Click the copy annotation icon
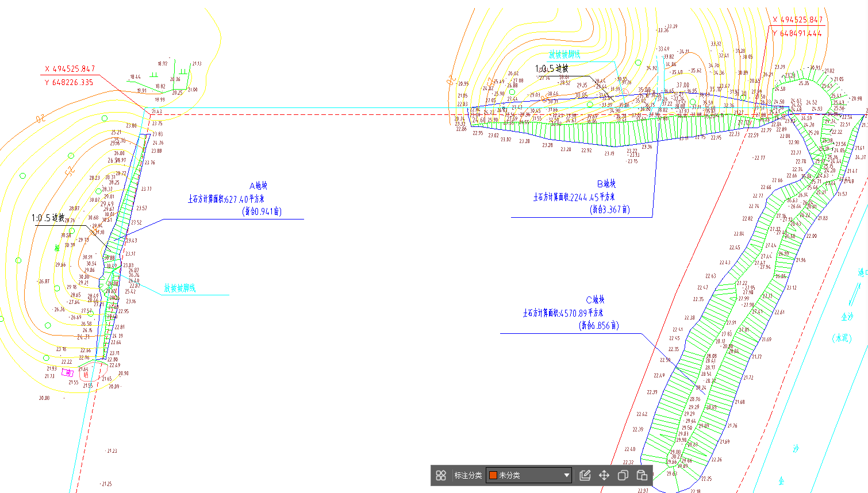868x493 pixels. (x=623, y=475)
